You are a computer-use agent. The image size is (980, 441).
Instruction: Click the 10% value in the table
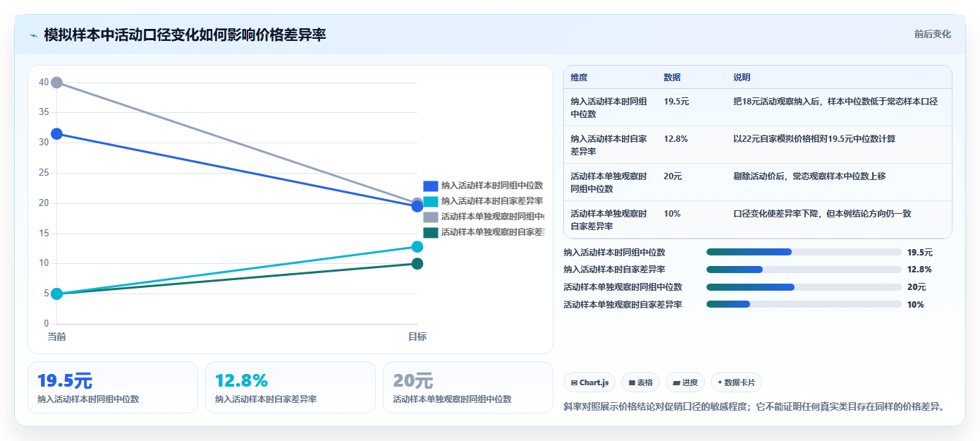pos(672,214)
